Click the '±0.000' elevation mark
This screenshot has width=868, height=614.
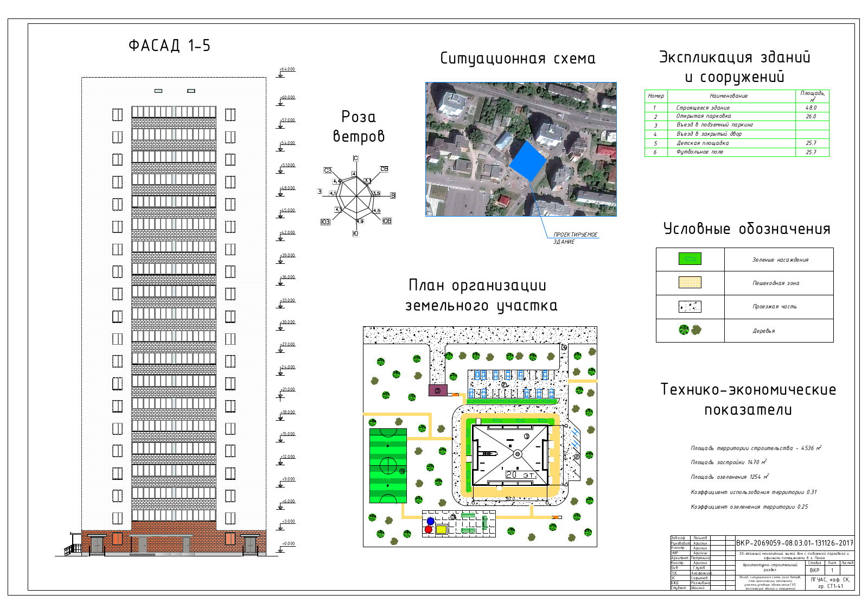pyautogui.click(x=288, y=544)
